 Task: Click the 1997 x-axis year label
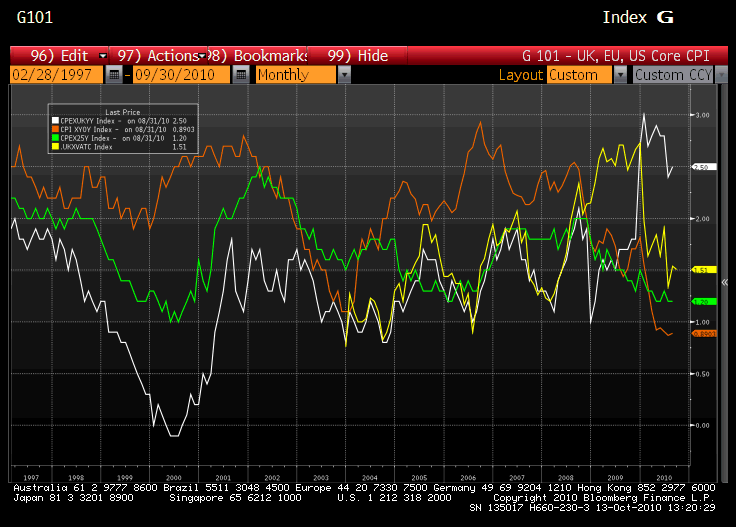[31, 478]
